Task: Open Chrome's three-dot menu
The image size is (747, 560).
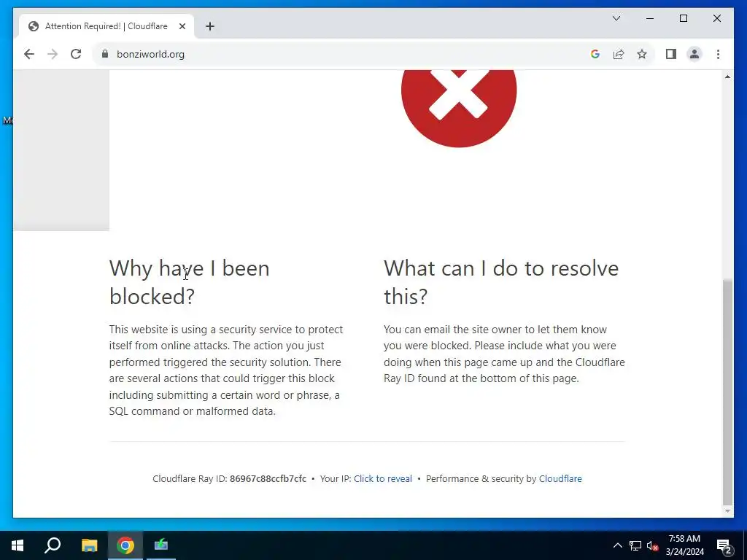Action: (x=718, y=54)
